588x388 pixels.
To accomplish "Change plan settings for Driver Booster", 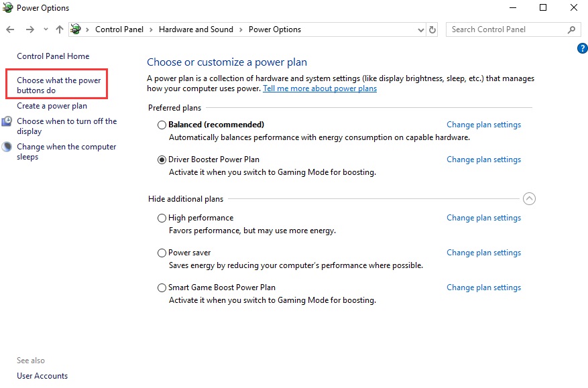I will (484, 159).
